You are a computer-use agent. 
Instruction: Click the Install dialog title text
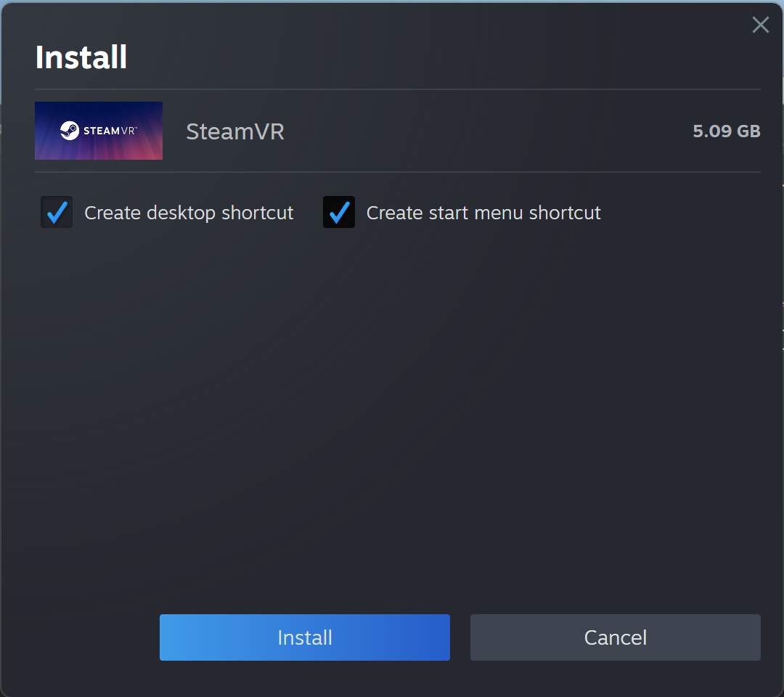[81, 57]
